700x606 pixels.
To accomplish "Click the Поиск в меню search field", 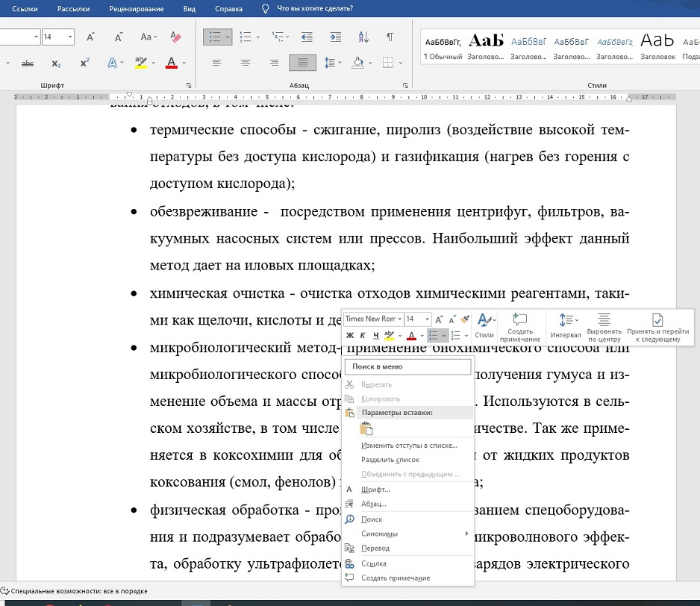I will (408, 366).
